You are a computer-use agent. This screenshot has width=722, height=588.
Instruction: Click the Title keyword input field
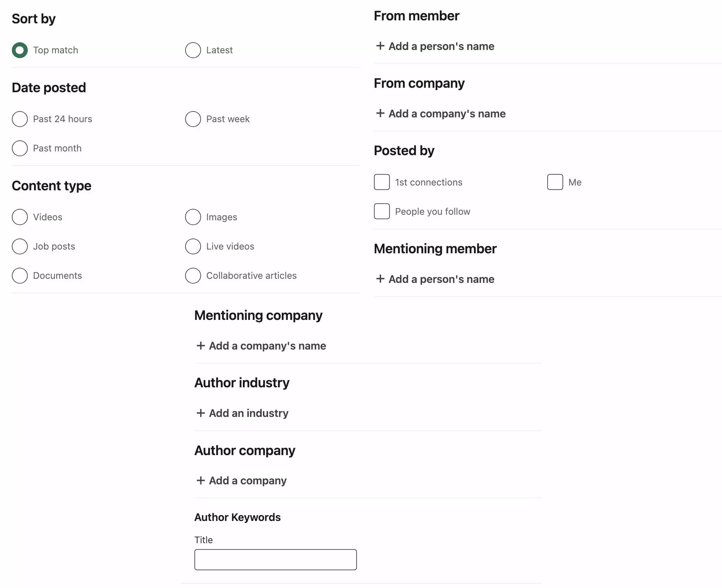click(x=275, y=559)
